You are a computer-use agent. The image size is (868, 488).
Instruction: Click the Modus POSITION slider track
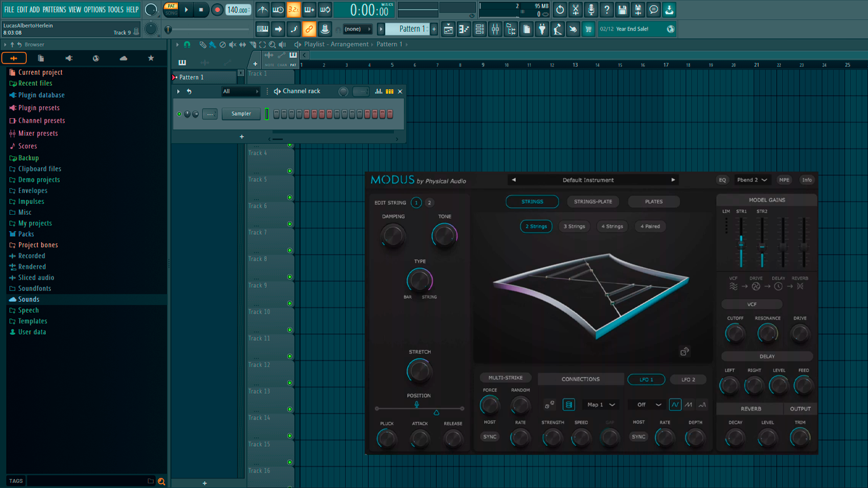point(419,409)
